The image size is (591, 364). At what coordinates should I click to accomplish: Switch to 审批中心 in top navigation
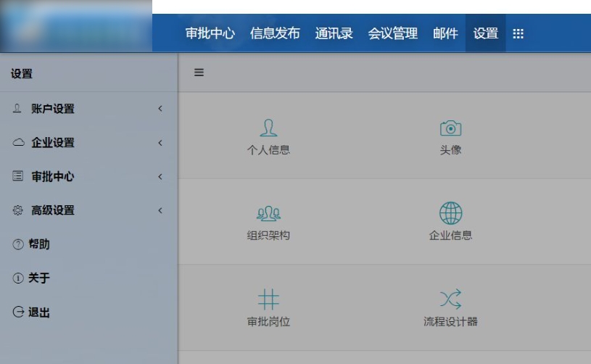tap(210, 33)
